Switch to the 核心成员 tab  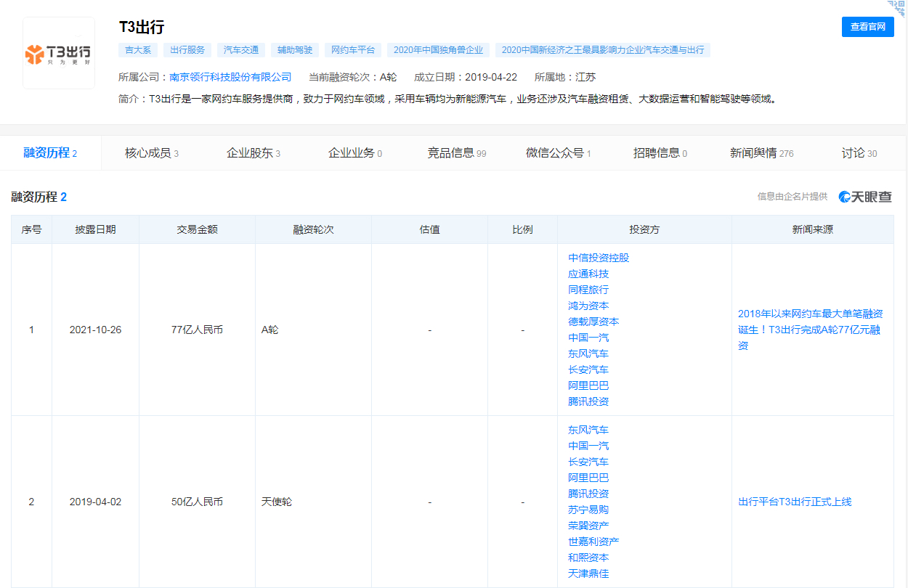click(151, 153)
